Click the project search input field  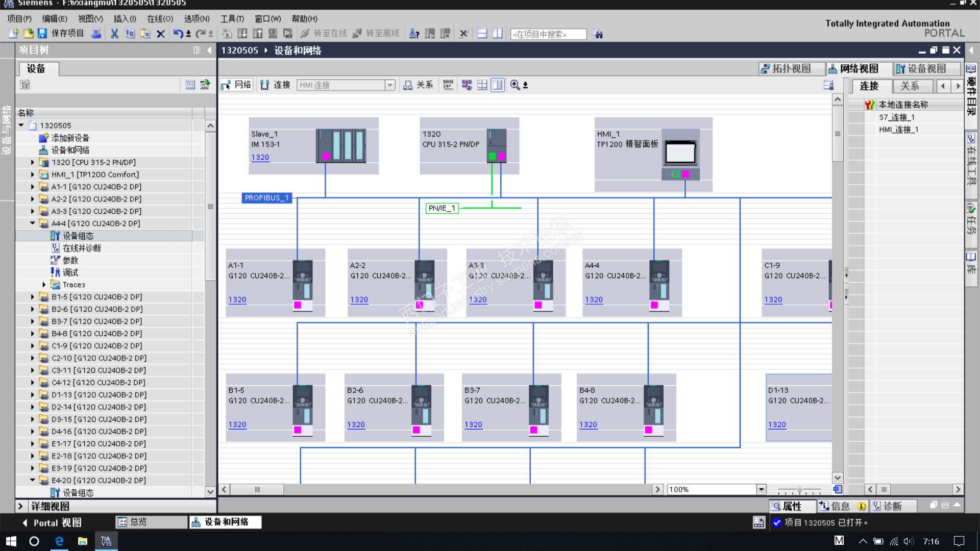click(548, 34)
